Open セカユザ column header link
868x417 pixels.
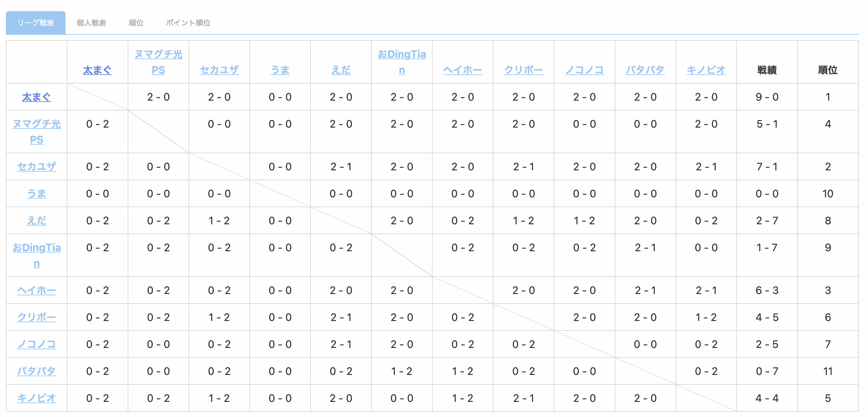[219, 70]
